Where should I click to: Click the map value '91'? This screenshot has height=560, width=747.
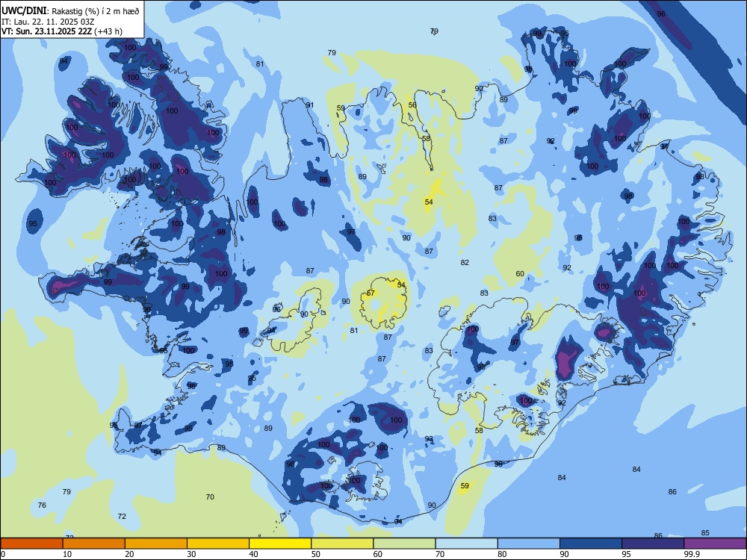pyautogui.click(x=310, y=105)
